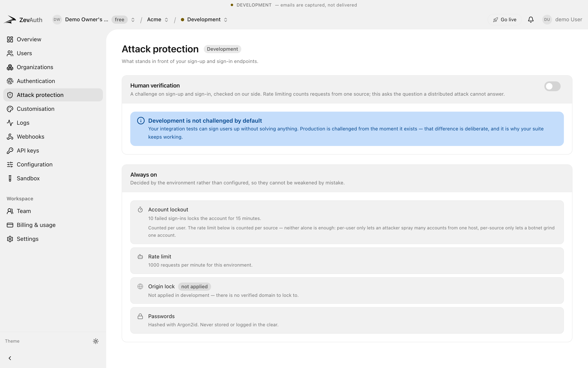Click the Logs activity icon
The height and width of the screenshot is (368, 588).
point(10,123)
